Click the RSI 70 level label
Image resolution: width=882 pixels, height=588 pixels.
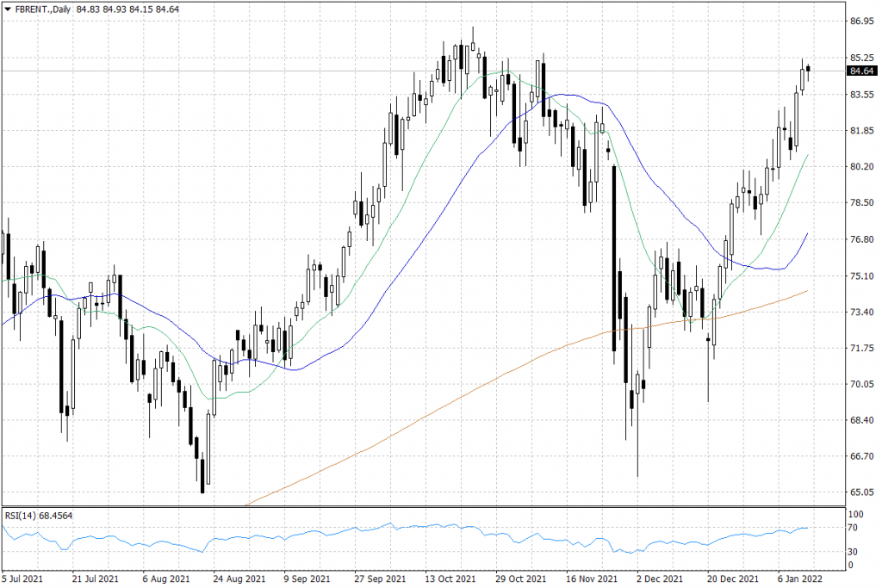[854, 527]
